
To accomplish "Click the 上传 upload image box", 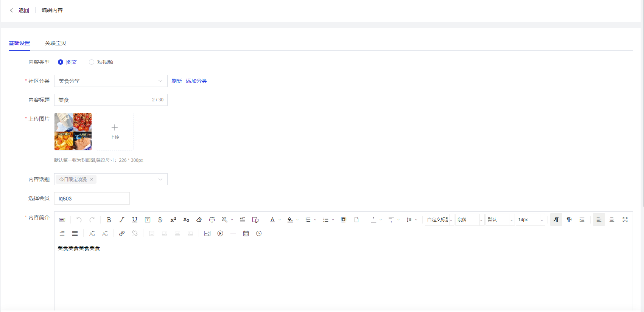I will coord(115,132).
